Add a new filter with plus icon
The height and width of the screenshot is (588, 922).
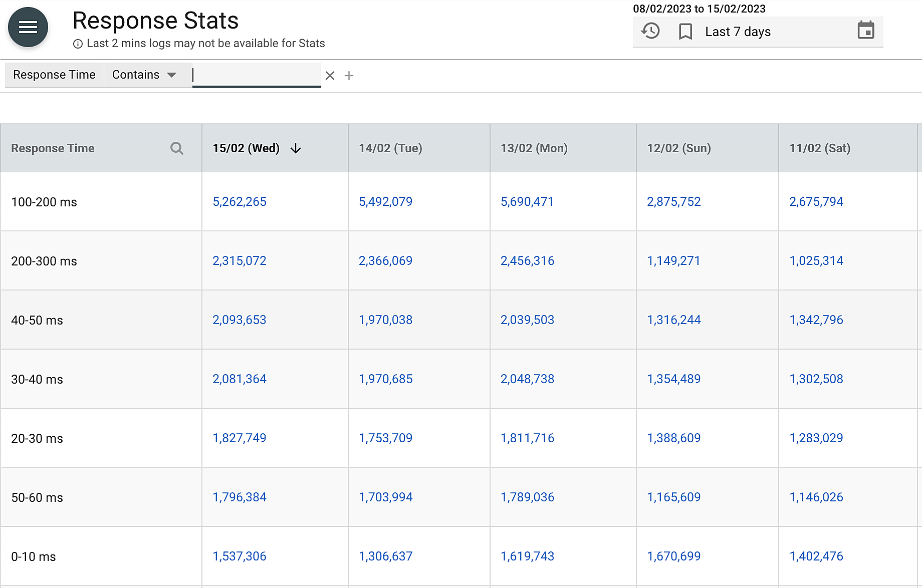point(349,76)
